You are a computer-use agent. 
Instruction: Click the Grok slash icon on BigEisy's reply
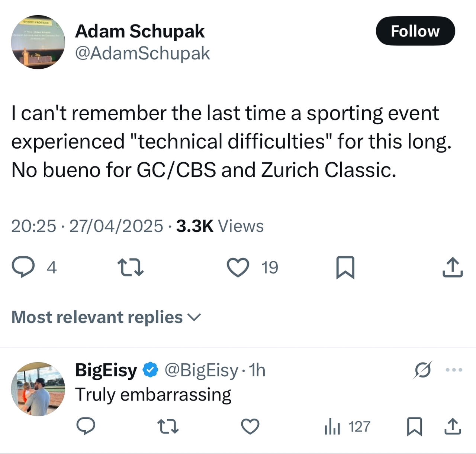click(x=423, y=370)
